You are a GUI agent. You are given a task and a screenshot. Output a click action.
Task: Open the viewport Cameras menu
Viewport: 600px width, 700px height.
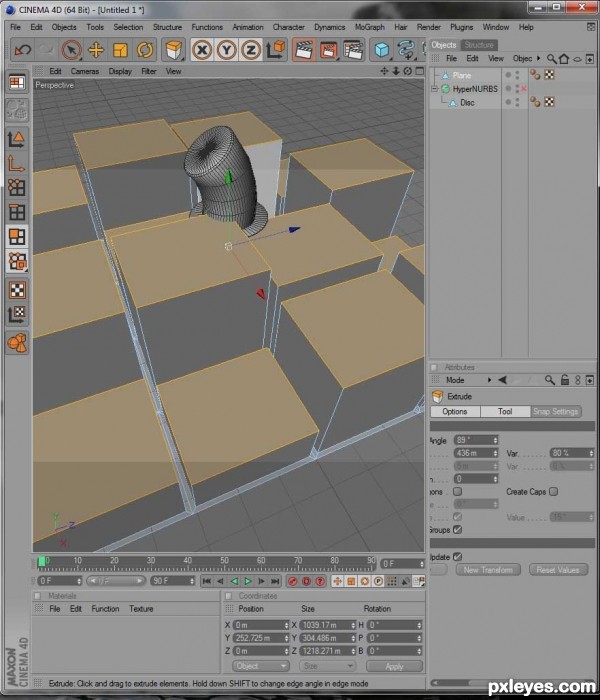[x=84, y=71]
